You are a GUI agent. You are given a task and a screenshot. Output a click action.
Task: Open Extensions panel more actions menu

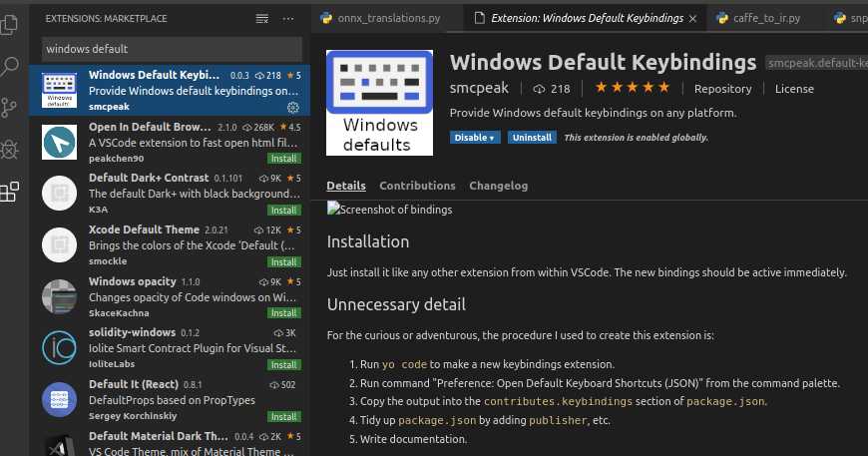coord(288,19)
